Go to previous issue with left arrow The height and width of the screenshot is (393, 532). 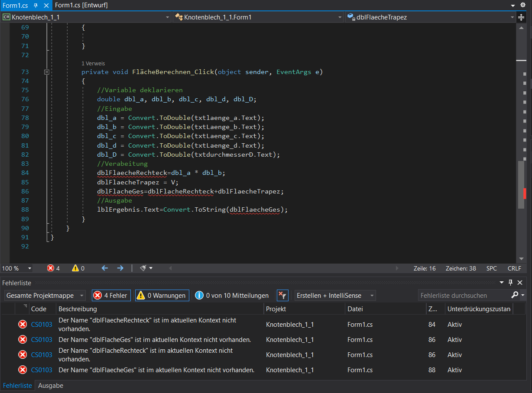point(104,268)
